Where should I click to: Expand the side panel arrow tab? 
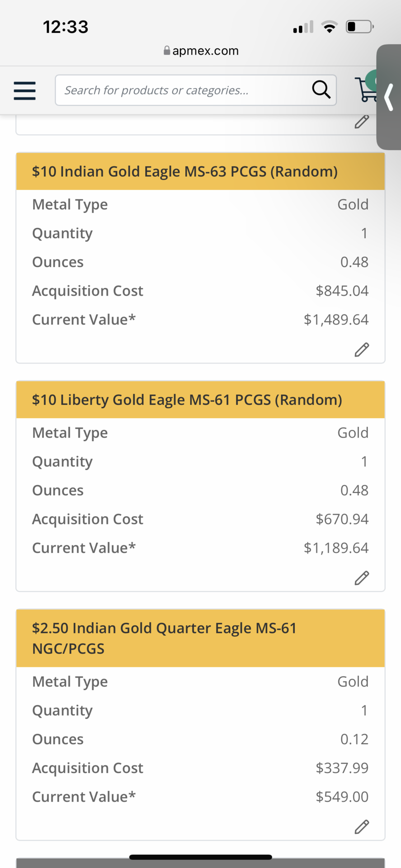coord(389,97)
